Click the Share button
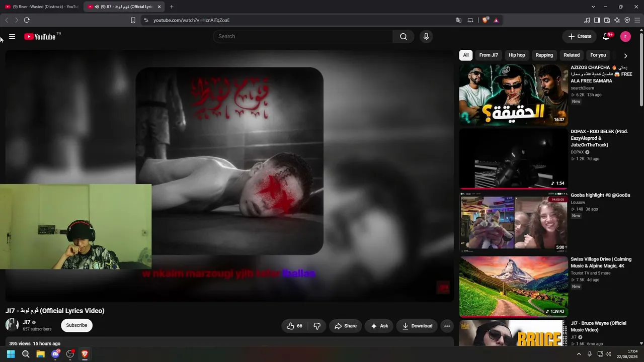Screen dimensions: 644x362 click(x=346, y=326)
